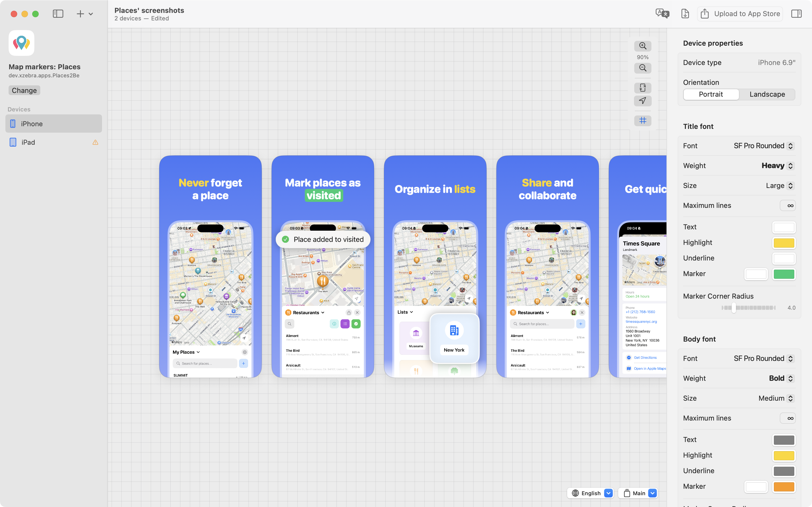This screenshot has height=507, width=812.
Task: Click the iPhone device icon in the sidebar
Action: [x=13, y=124]
